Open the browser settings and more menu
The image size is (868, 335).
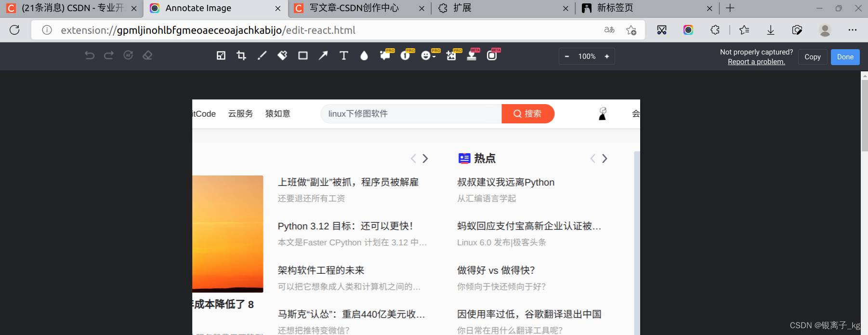tap(853, 30)
